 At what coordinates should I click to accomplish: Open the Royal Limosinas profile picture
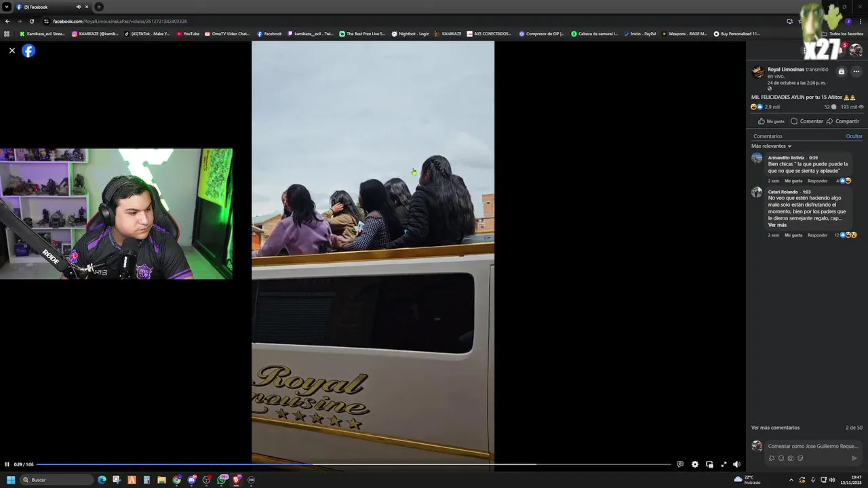[757, 72]
